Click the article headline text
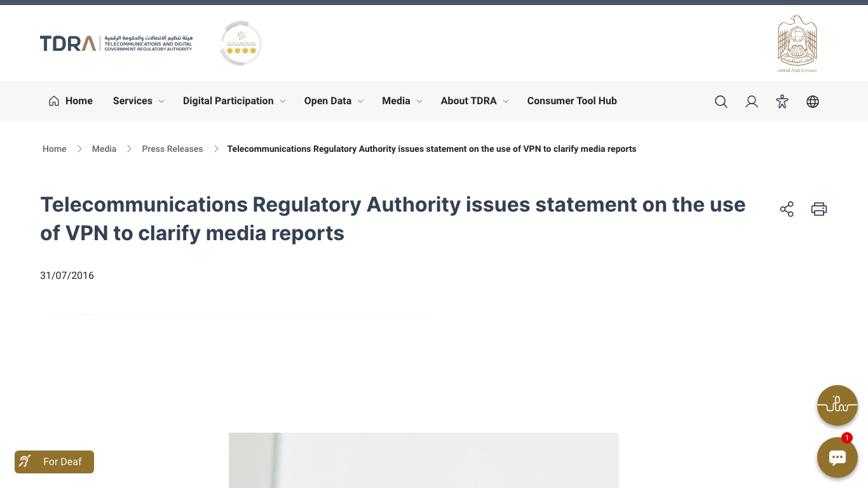Viewport: 868px width, 488px height. coord(393,219)
